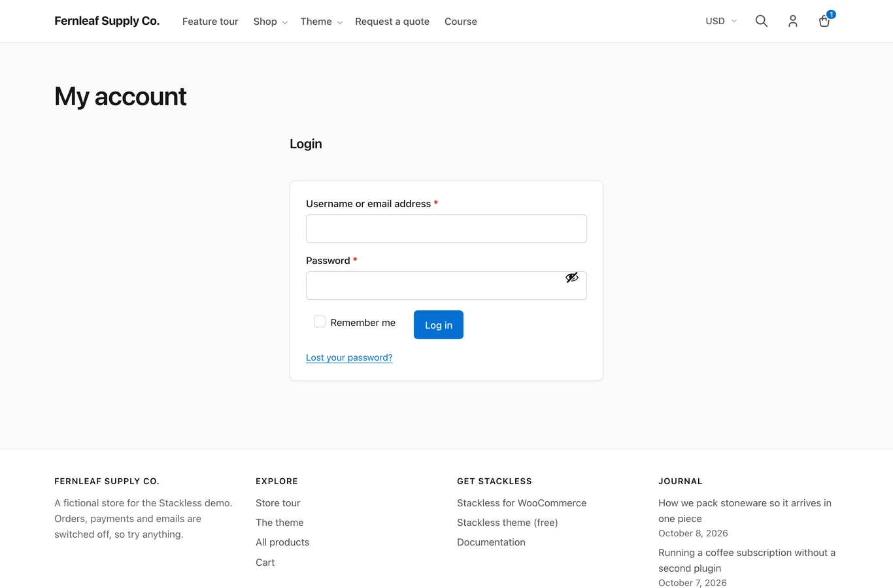
Task: Click the GET STACKLESS footer heading
Action: click(494, 481)
